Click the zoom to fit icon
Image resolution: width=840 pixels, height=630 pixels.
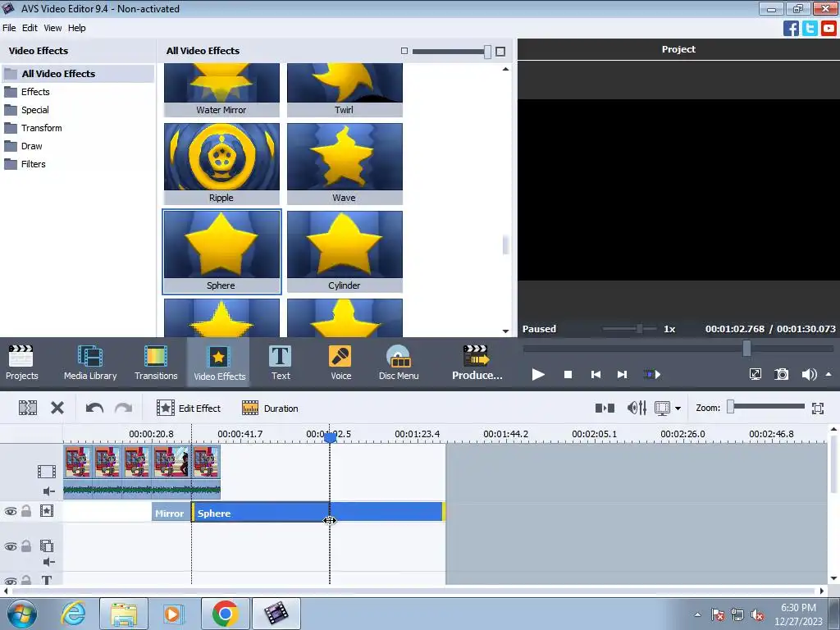[x=818, y=409]
